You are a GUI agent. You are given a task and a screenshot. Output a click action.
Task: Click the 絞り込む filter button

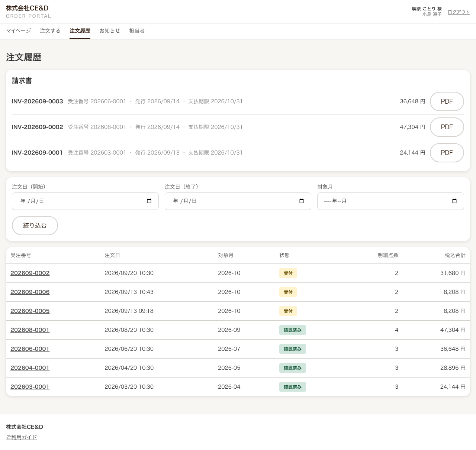35,226
